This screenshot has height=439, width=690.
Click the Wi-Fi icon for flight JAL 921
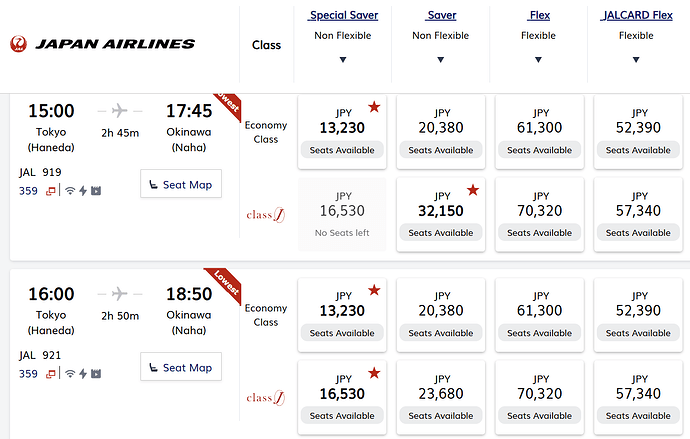(x=70, y=374)
